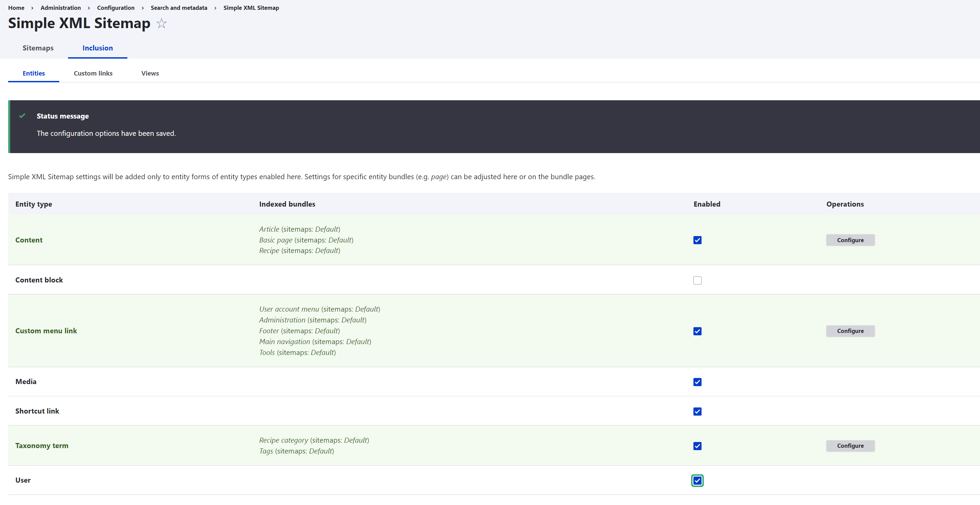Open the Views secondary tab
The height and width of the screenshot is (505, 980).
tap(150, 73)
